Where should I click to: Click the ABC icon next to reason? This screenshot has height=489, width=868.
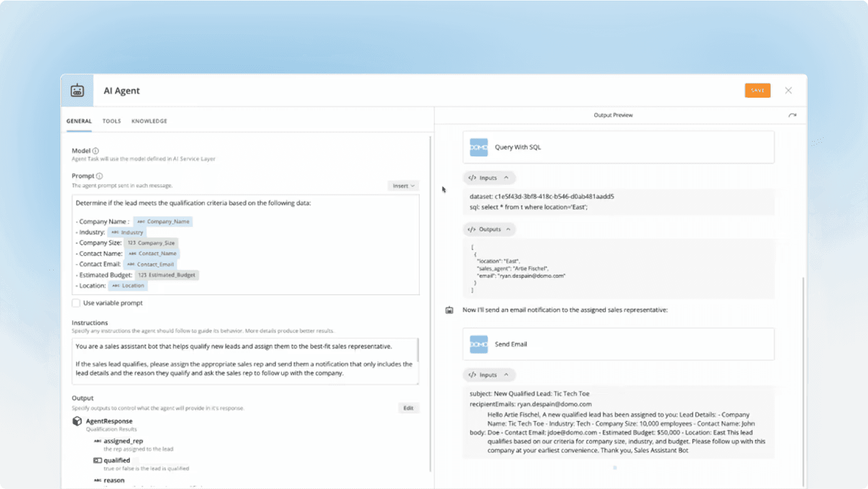click(x=98, y=480)
